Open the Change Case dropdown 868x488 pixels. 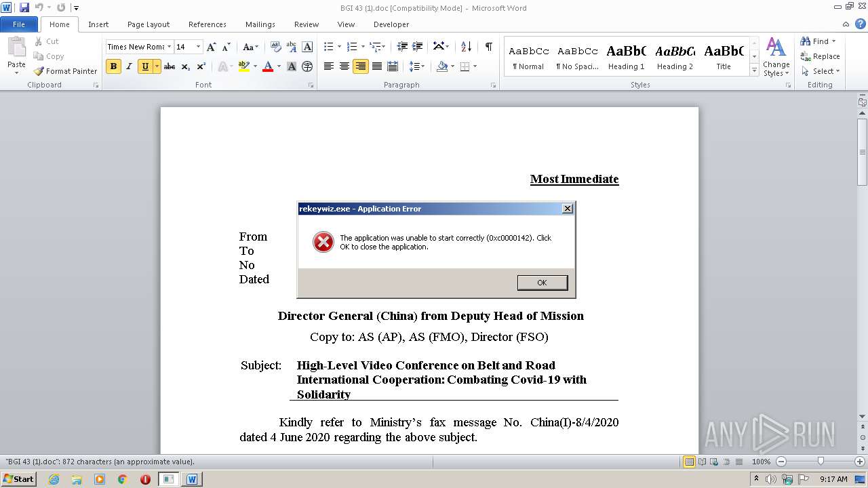(250, 47)
